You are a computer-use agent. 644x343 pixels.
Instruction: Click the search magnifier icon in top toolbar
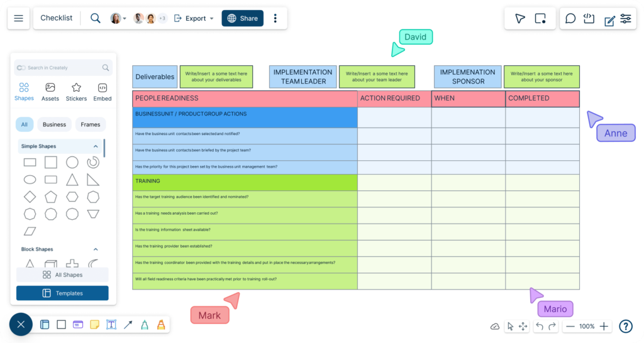(x=96, y=18)
